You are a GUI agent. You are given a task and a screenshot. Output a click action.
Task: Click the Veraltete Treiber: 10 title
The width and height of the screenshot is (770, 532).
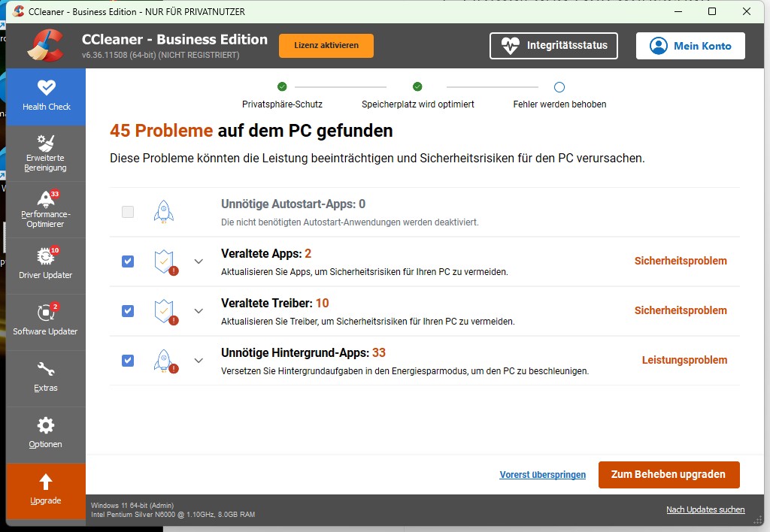coord(275,304)
